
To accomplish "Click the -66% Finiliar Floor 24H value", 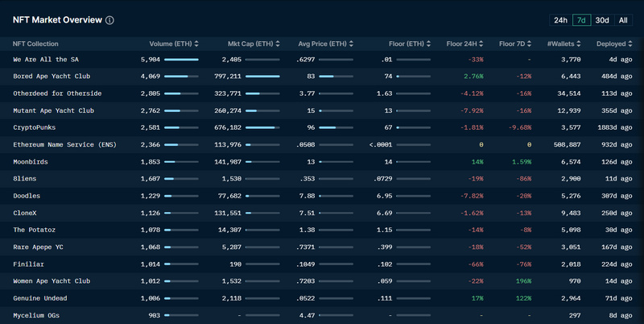I will (x=476, y=264).
